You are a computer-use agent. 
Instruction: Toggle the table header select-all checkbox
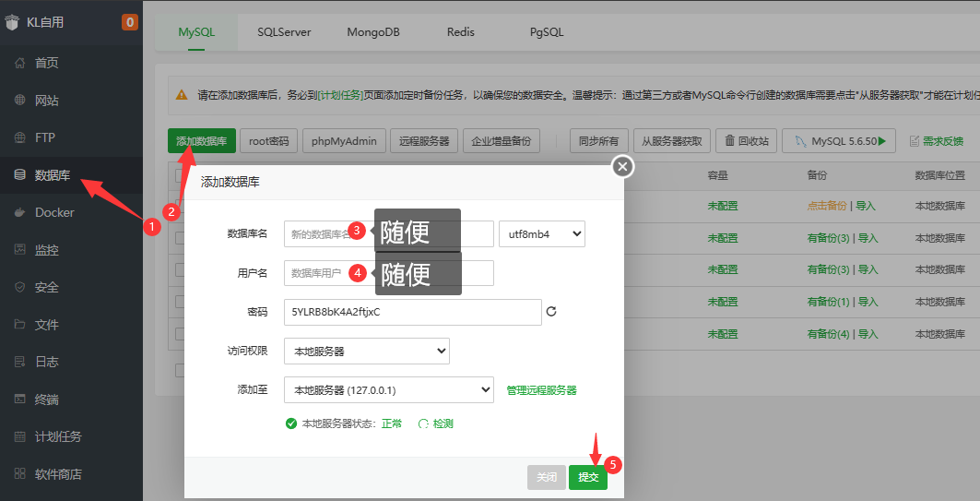180,175
